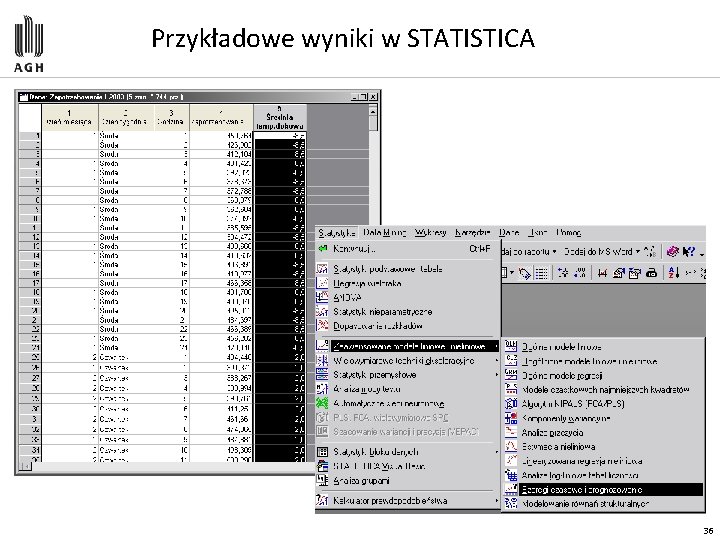Click the Regresja wieloraka icon
This screenshot has height=540, width=720.
click(x=323, y=283)
